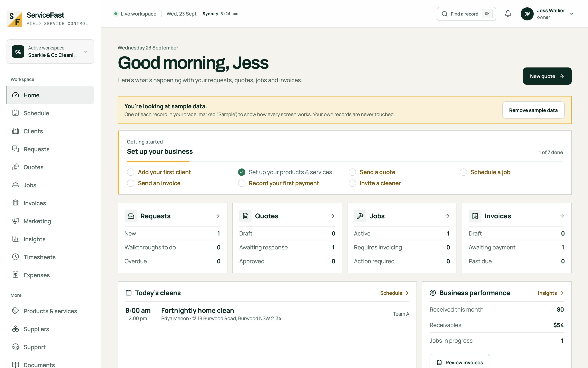Viewport: 588px width, 368px height.
Task: Click the Requests chat icon in sidebar
Action: [16, 149]
